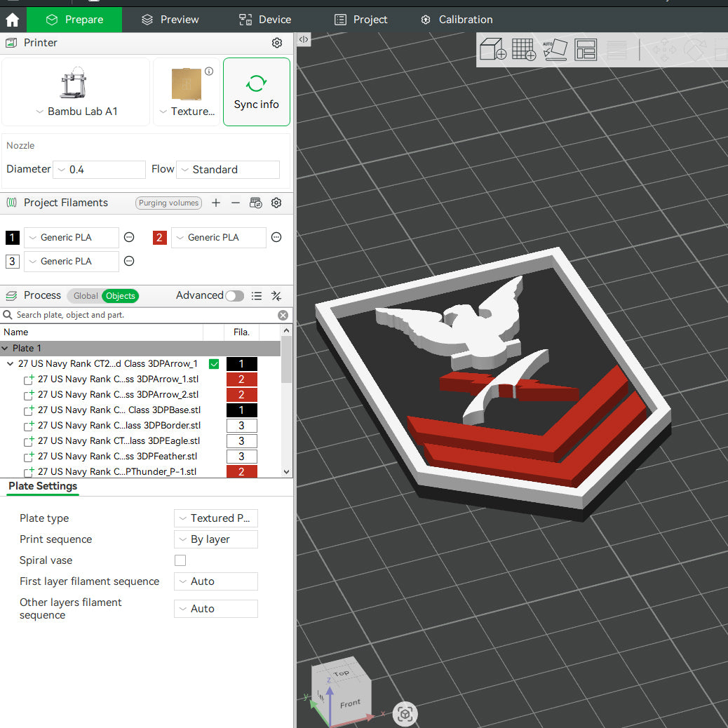Screen dimensions: 728x728
Task: Change filament of 3DPBase.stl part
Action: click(x=241, y=410)
